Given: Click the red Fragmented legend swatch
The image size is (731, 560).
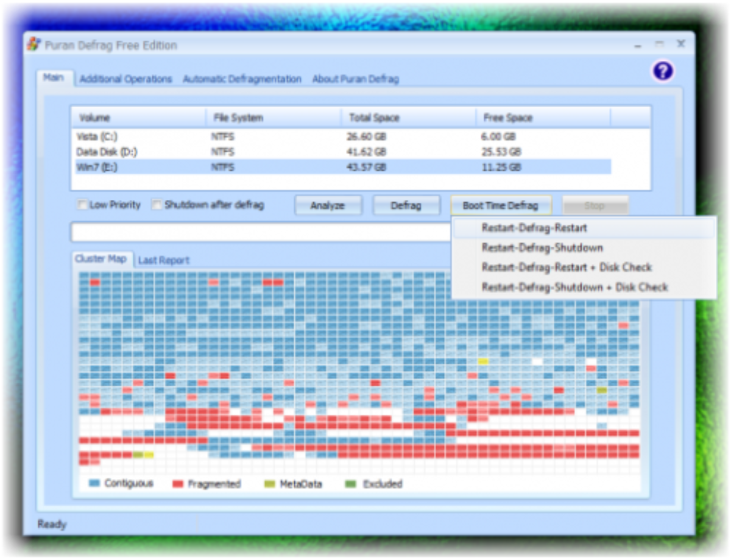Looking at the screenshot, I should point(178,484).
